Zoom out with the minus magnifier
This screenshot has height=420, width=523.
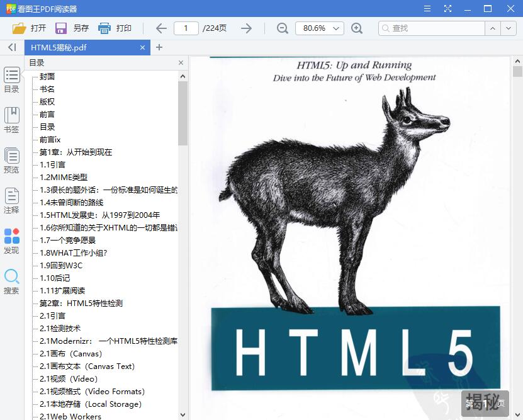click(282, 28)
